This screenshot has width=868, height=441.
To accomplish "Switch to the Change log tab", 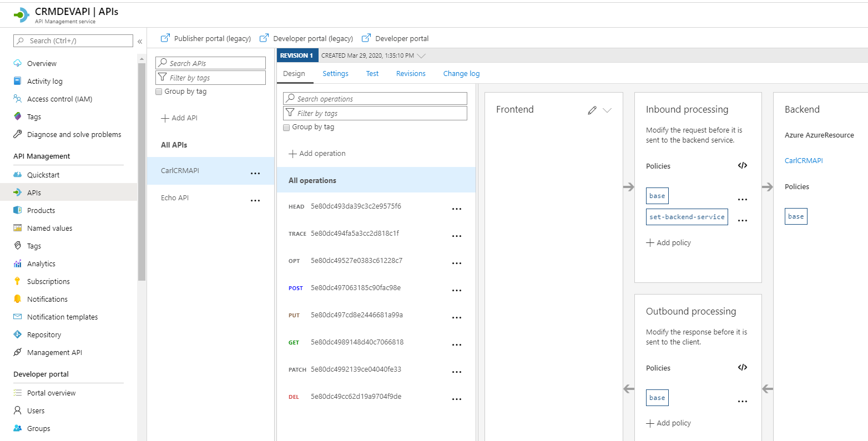I will point(461,73).
